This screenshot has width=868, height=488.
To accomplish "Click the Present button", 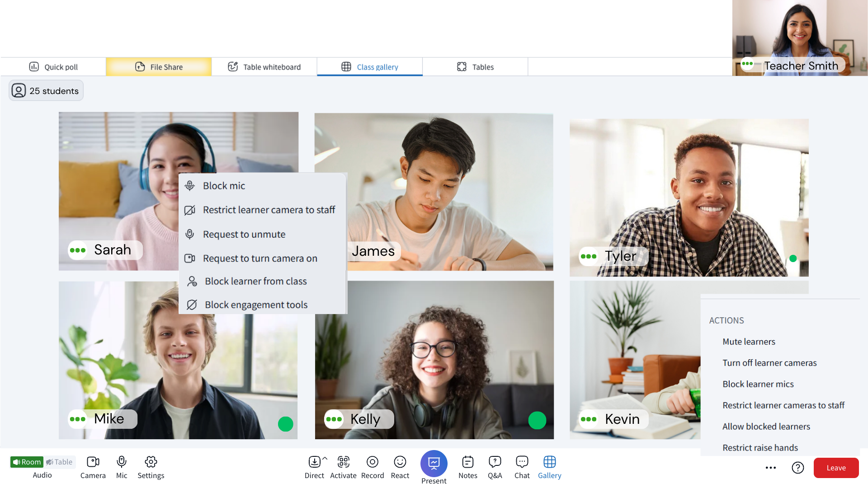I will tap(434, 464).
